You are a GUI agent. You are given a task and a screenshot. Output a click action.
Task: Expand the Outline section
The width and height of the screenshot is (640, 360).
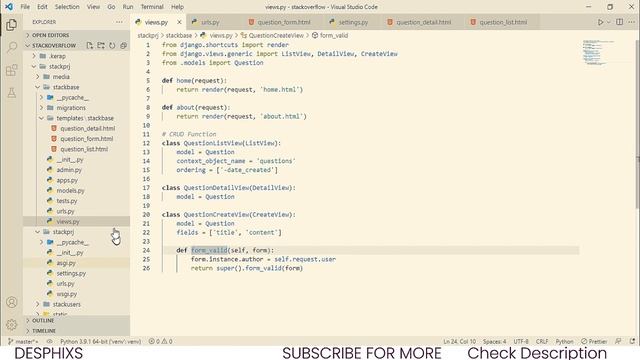coord(77,320)
